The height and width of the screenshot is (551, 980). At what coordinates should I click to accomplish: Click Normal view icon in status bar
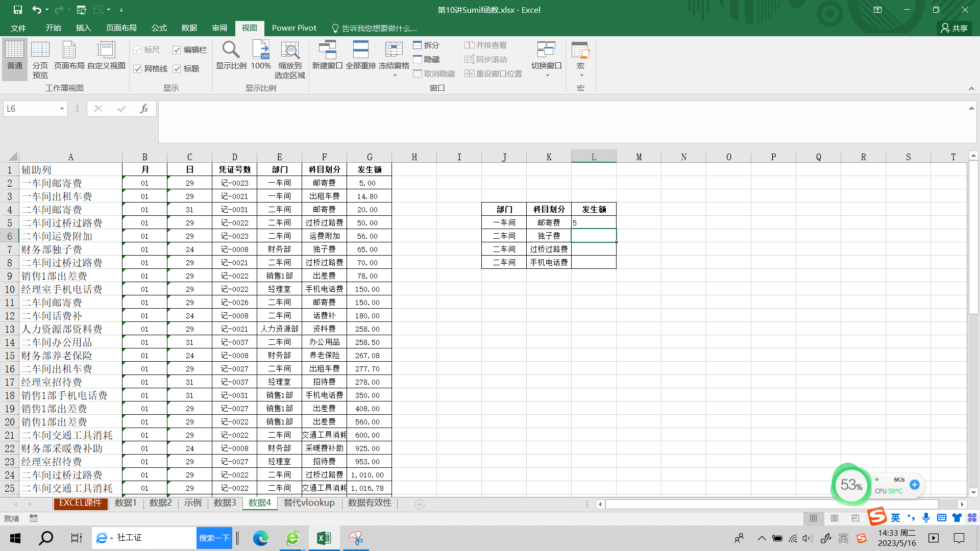tap(813, 518)
